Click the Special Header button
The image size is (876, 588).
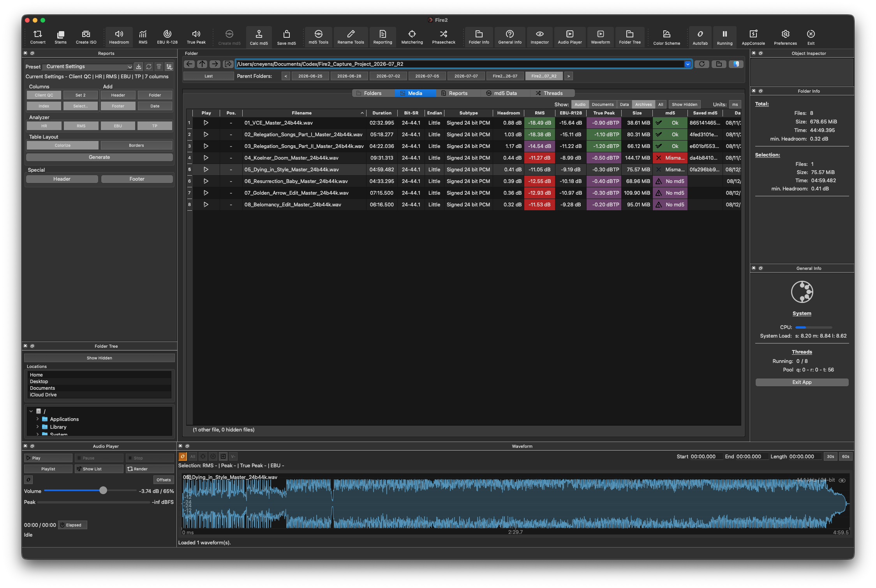(x=62, y=179)
